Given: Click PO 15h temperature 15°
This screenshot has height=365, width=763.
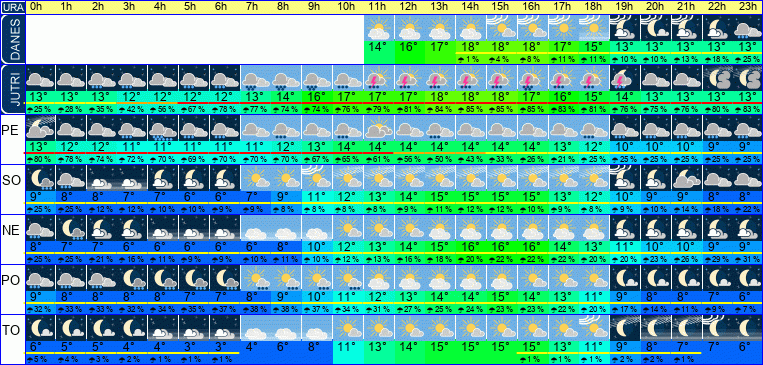Looking at the screenshot, I should (501, 297).
